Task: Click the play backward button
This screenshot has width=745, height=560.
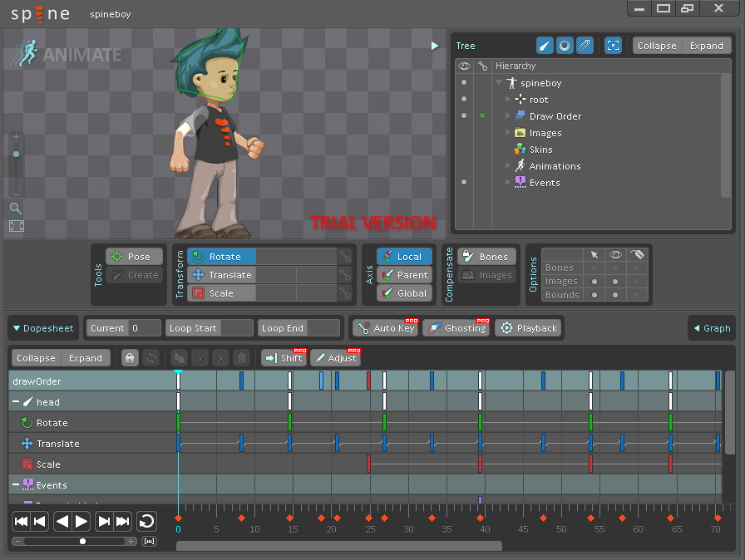Action: coord(62,522)
